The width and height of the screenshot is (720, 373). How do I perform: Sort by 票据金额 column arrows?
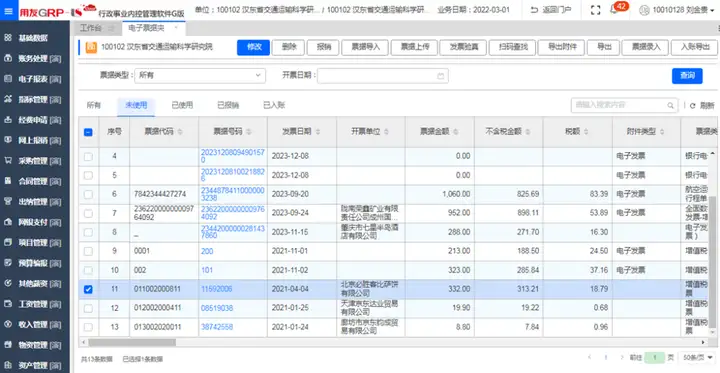tap(455, 132)
